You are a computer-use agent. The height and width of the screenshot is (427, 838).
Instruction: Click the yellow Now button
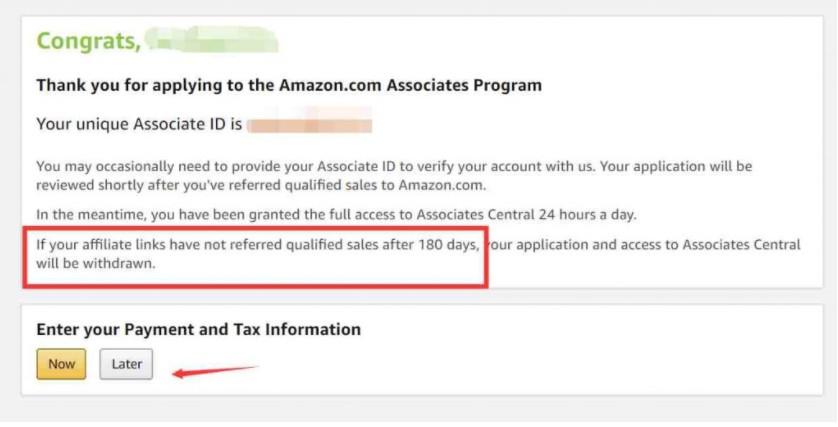(x=61, y=364)
